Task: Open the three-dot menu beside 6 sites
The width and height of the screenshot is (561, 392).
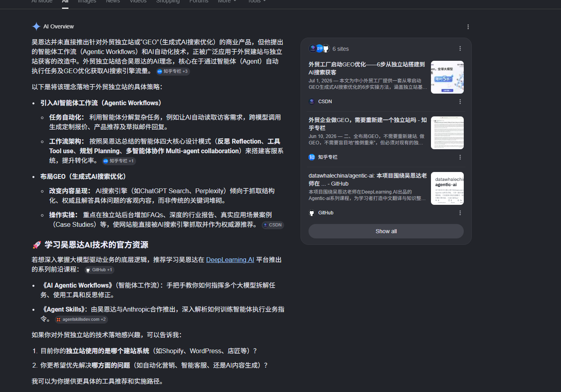Action: [x=460, y=48]
